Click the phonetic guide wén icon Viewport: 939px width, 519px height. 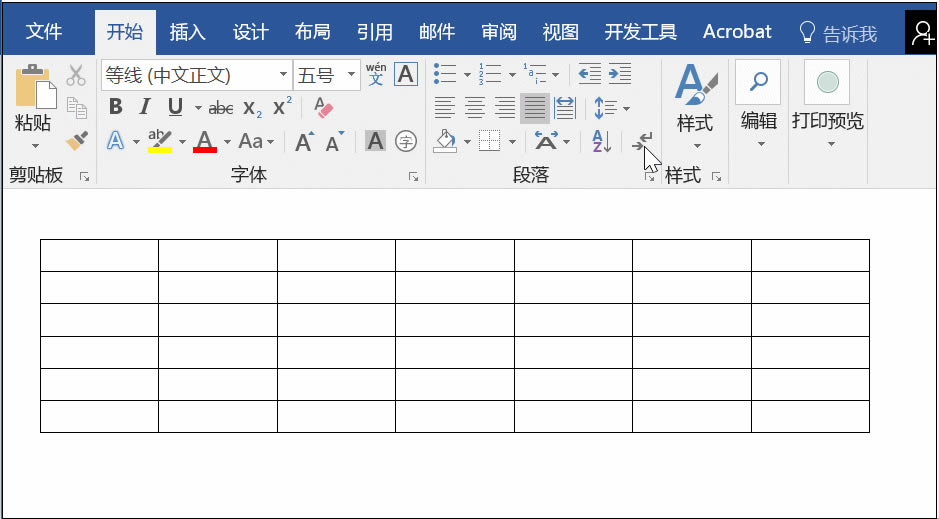pos(376,75)
